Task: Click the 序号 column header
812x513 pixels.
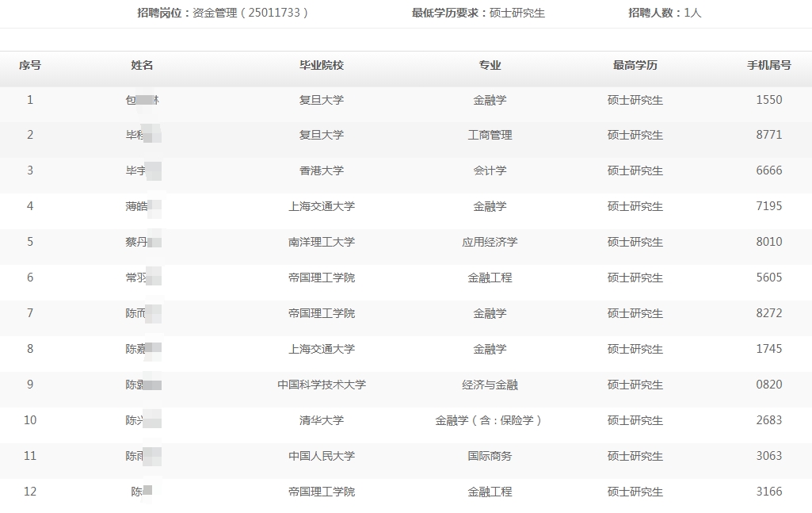Action: click(x=30, y=65)
